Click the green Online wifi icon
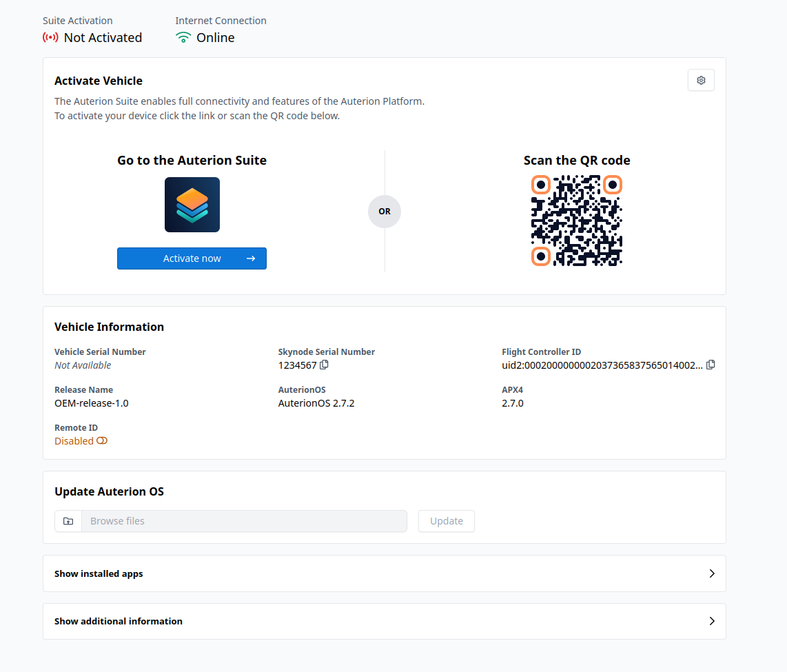Screen dimensions: 787x672 (183, 38)
